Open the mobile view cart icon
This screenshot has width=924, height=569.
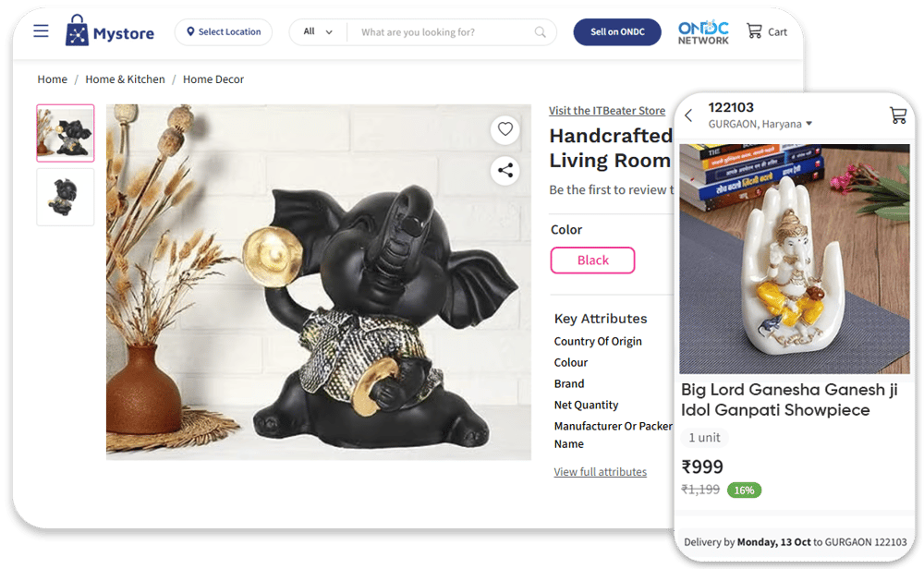point(897,115)
